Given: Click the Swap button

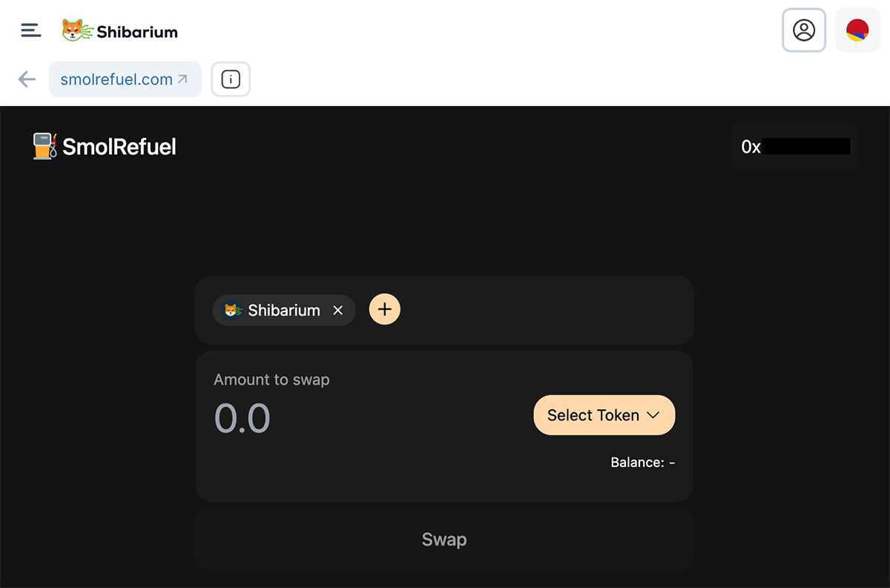Looking at the screenshot, I should [x=444, y=539].
